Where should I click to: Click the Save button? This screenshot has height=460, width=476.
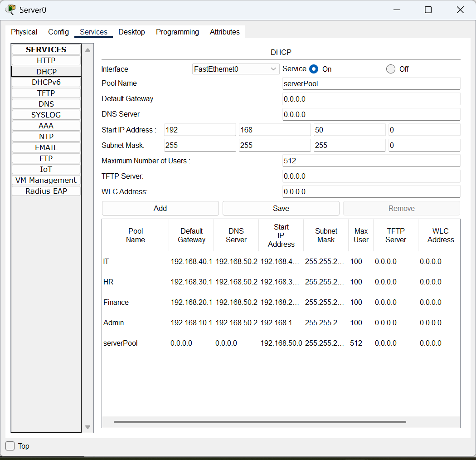[x=281, y=208]
